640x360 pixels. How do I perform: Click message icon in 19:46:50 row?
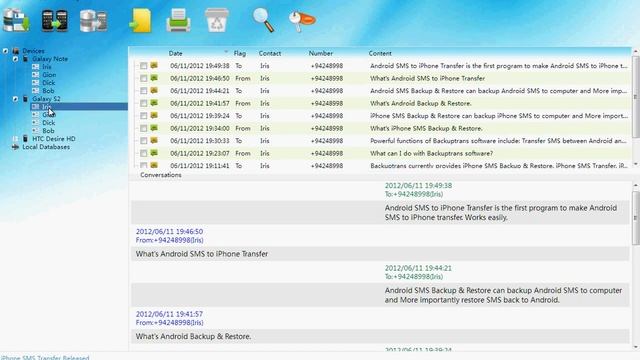coord(154,78)
